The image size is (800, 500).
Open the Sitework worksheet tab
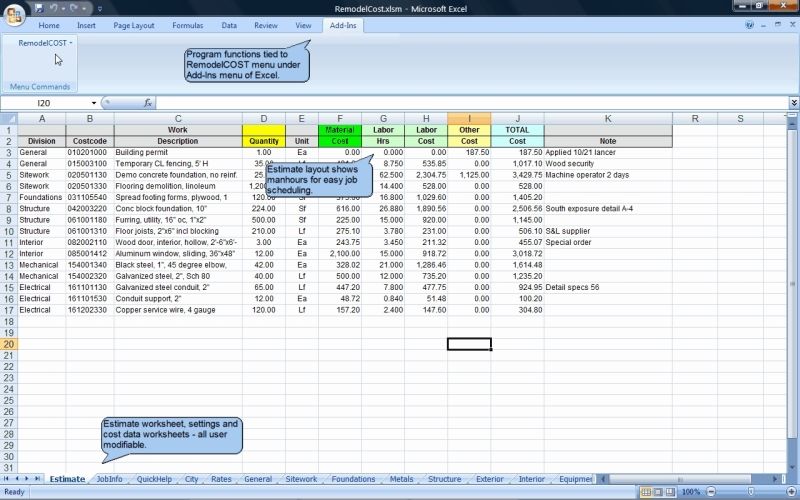click(301, 479)
